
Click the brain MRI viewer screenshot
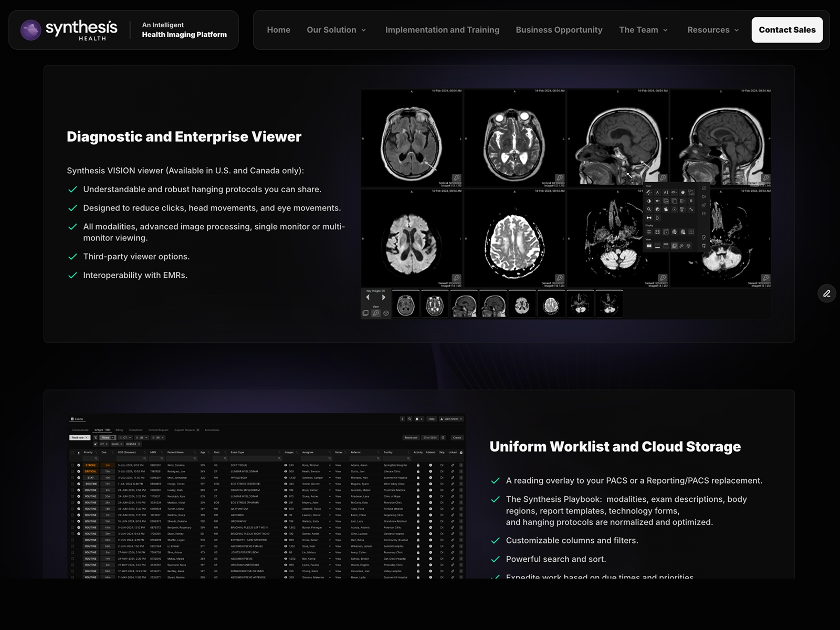pos(566,204)
